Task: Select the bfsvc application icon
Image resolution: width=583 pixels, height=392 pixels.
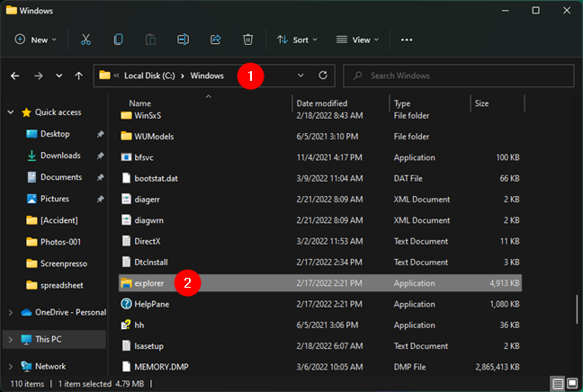Action: pos(127,157)
